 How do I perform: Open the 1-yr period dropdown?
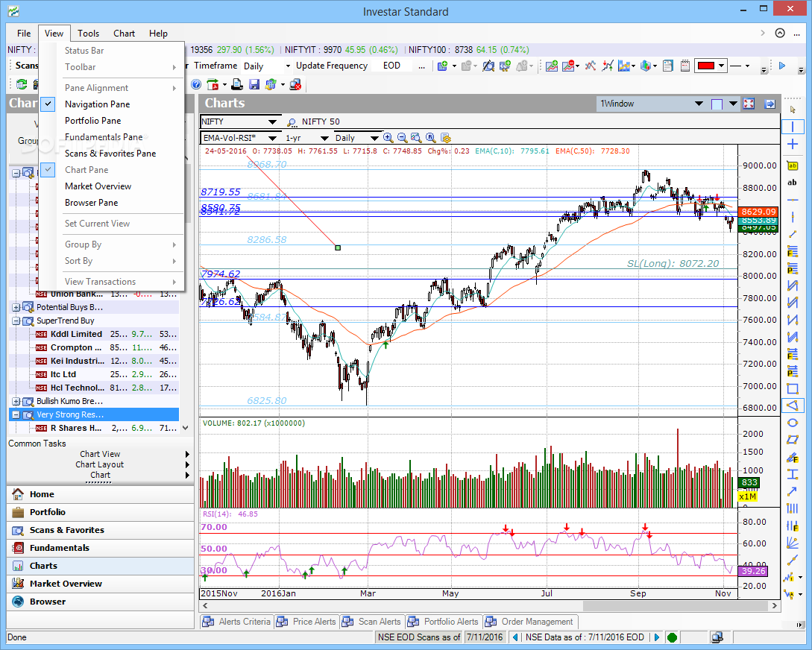click(324, 138)
